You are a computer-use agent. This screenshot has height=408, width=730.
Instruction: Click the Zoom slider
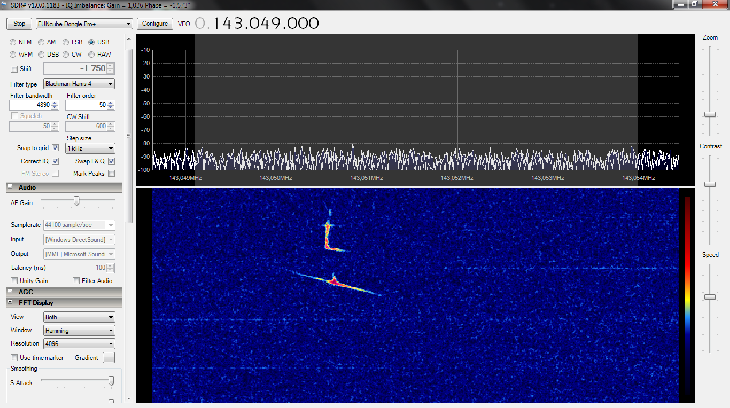click(x=710, y=113)
